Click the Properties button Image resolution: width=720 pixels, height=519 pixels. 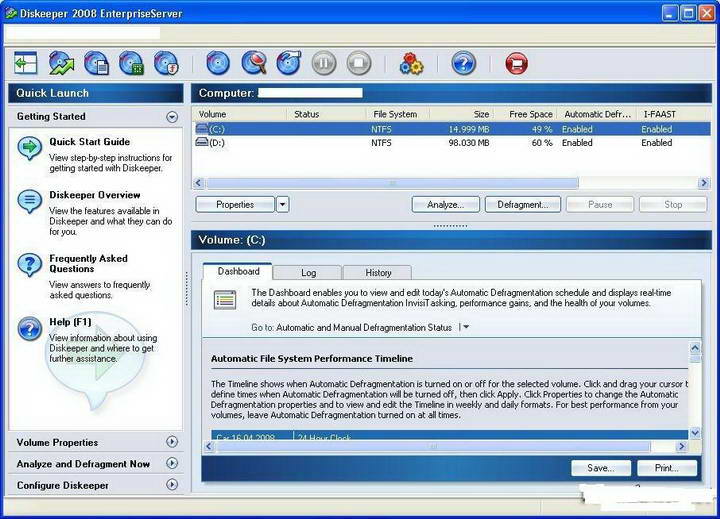235,204
